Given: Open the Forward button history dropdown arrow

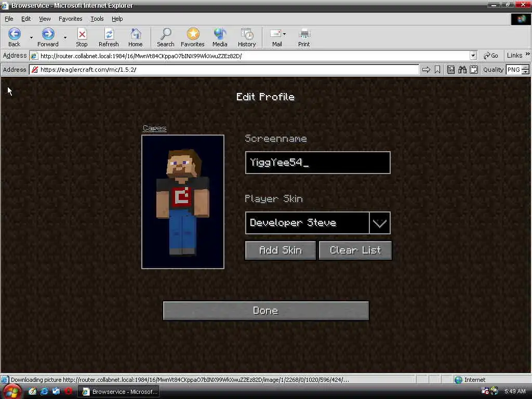Looking at the screenshot, I should (x=65, y=37).
